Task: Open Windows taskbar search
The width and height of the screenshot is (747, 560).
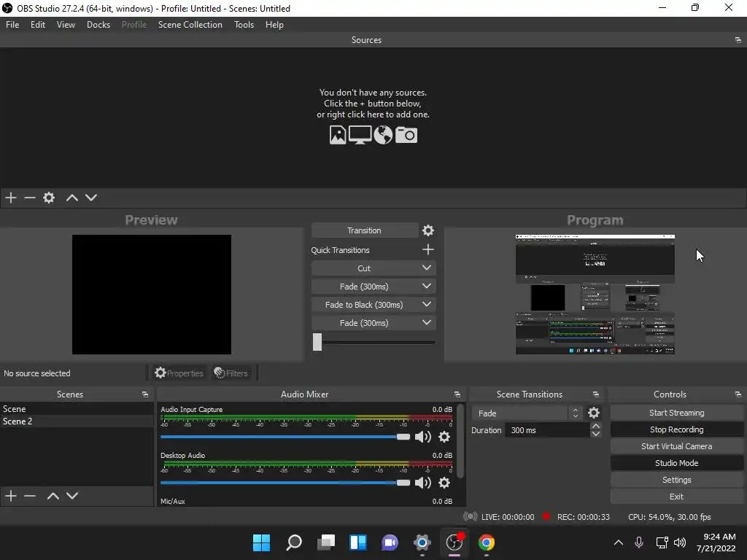Action: [293, 542]
